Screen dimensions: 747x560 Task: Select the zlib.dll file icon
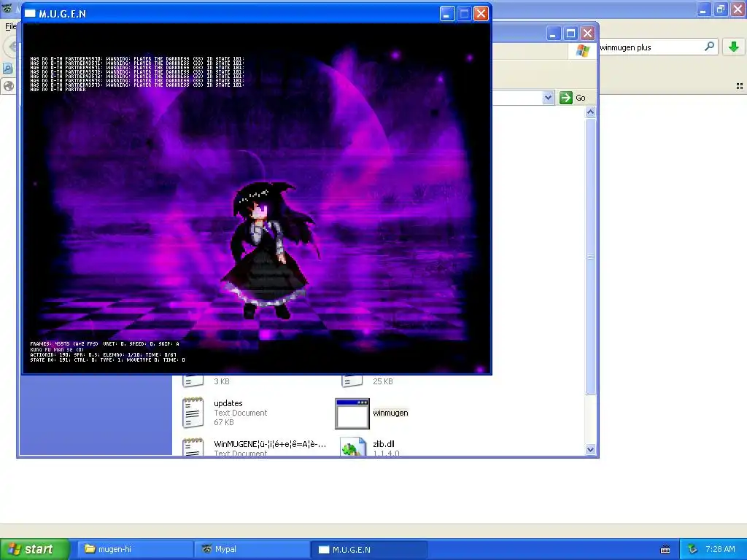pyautogui.click(x=353, y=447)
